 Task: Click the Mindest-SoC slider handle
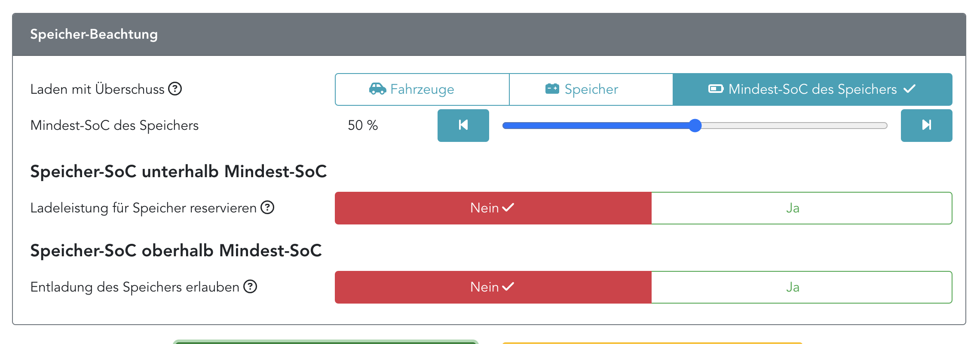[x=695, y=126]
